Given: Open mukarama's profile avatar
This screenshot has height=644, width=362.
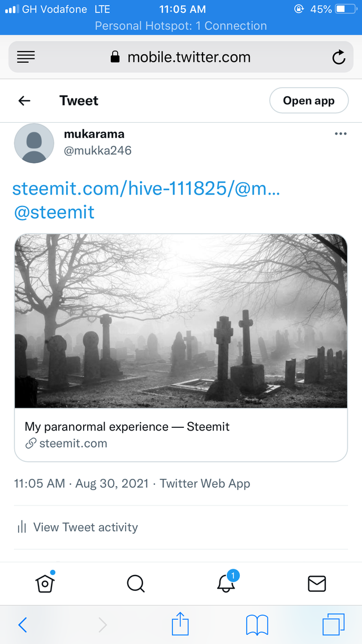Looking at the screenshot, I should (34, 143).
